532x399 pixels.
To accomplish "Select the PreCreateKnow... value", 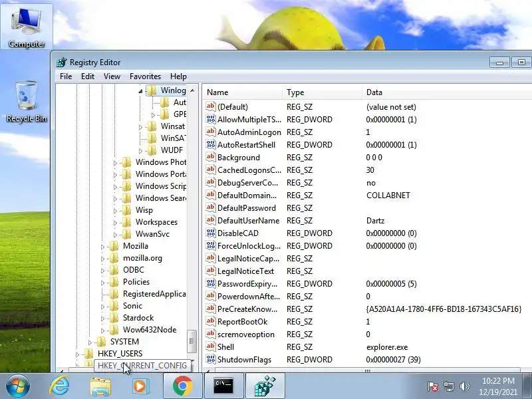I will pos(247,309).
